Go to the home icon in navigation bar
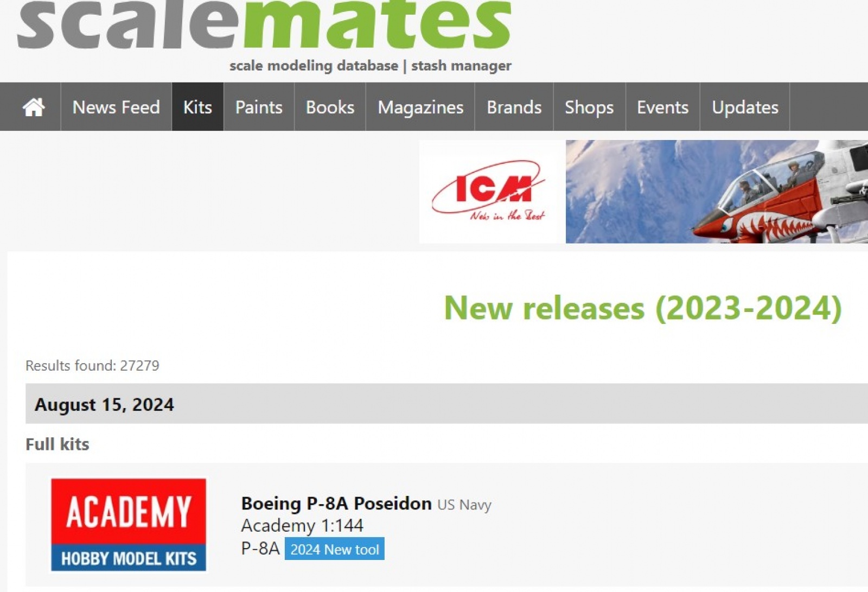This screenshot has height=592, width=868. click(x=33, y=107)
